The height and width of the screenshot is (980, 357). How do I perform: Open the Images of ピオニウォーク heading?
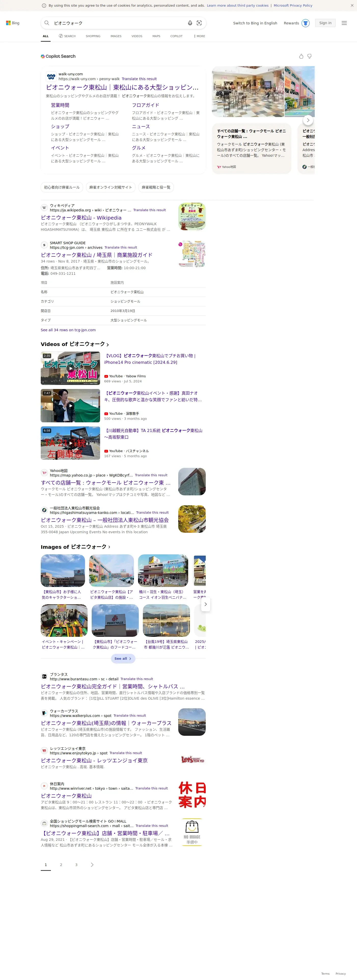[x=75, y=547]
